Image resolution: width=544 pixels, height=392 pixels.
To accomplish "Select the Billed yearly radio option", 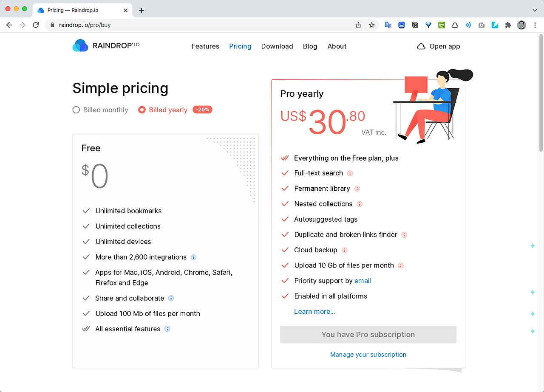I will pos(163,110).
